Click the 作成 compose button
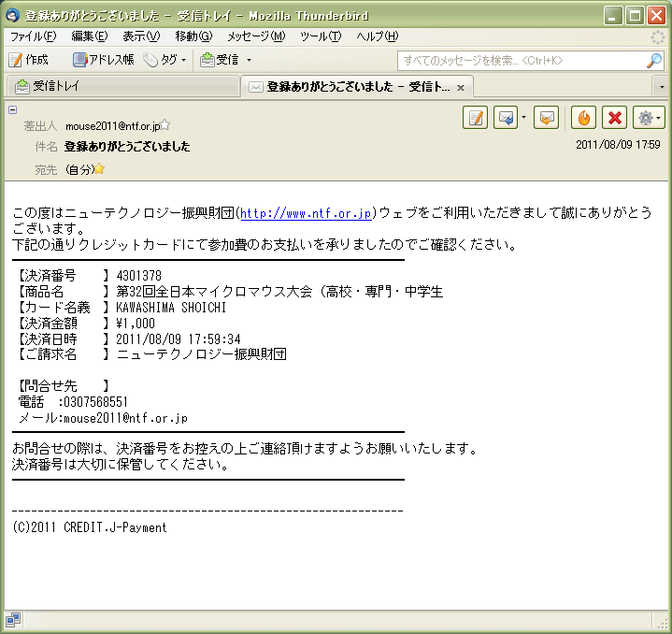The height and width of the screenshot is (634, 672). point(28,60)
